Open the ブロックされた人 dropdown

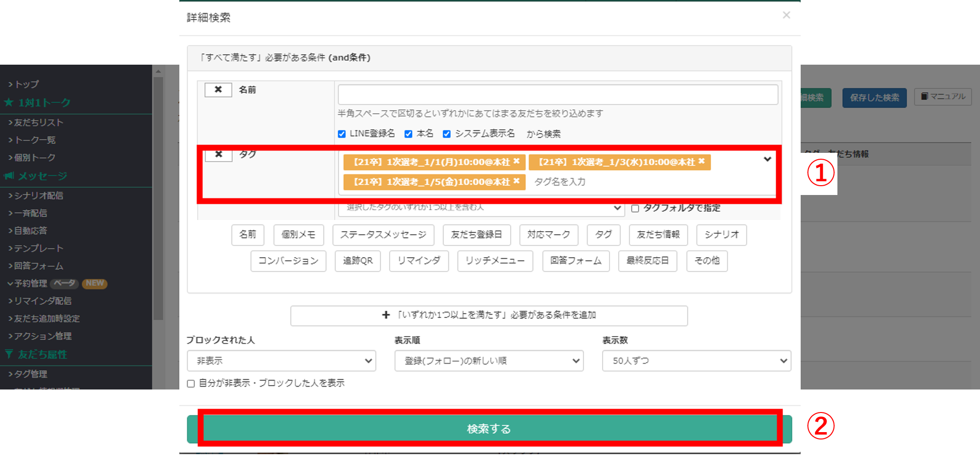tap(281, 361)
